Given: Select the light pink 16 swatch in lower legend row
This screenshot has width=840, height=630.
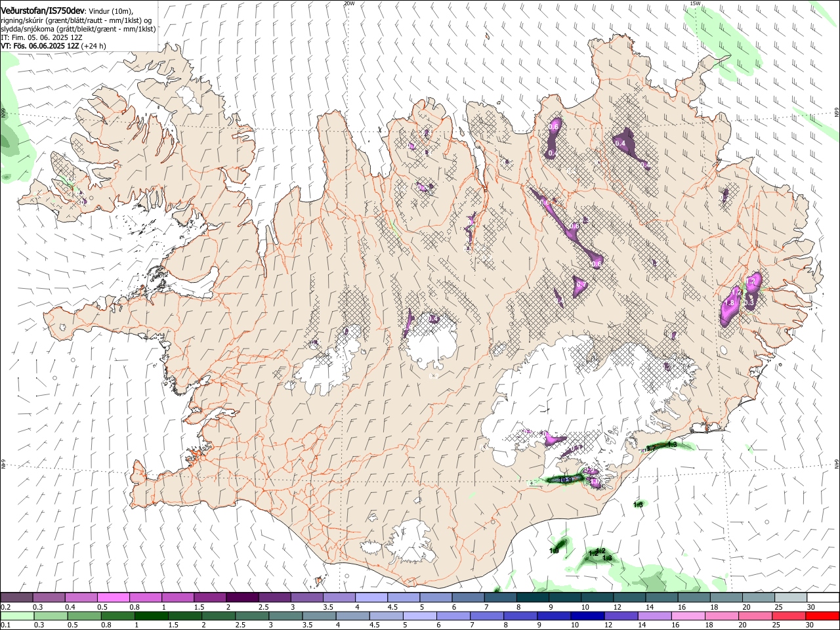Looking at the screenshot, I should (688, 616).
